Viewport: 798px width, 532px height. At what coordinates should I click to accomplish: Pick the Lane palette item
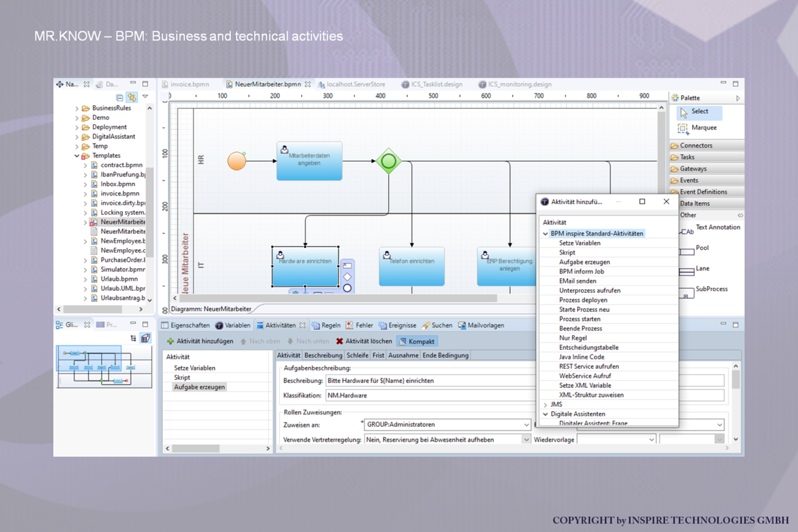pyautogui.click(x=694, y=271)
